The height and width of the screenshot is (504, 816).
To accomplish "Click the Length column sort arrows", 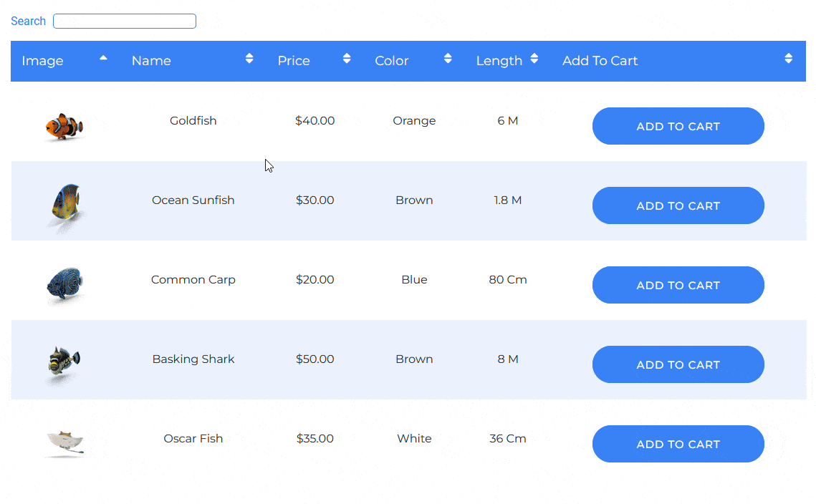I will (x=534, y=60).
